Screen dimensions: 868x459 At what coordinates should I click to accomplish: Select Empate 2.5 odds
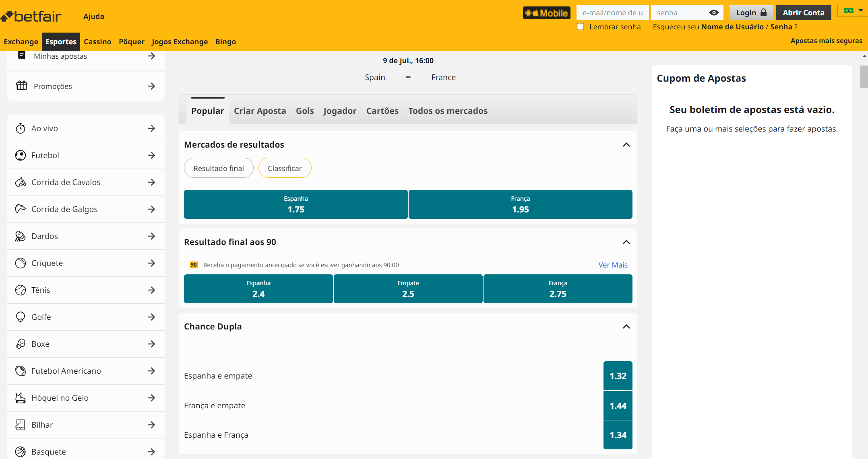coord(408,289)
